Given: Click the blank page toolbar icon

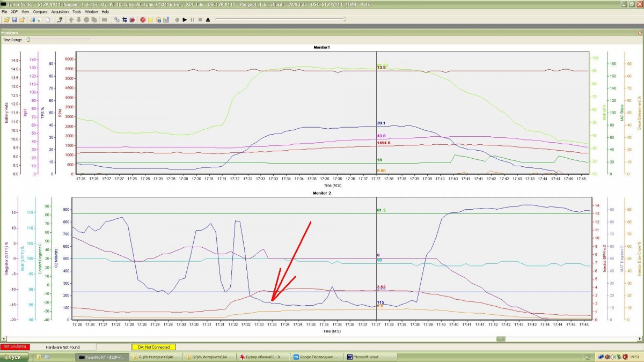Looking at the screenshot, I should point(47,20).
